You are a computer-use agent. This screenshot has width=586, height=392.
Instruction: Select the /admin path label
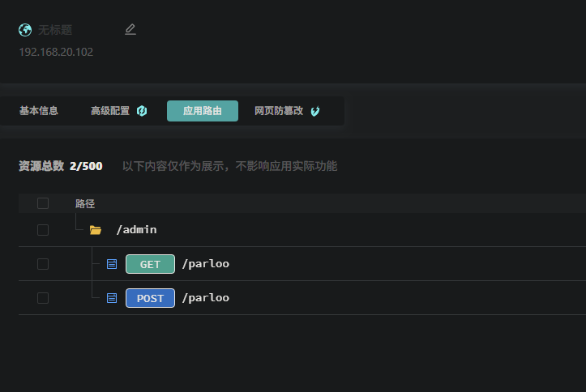pyautogui.click(x=136, y=230)
